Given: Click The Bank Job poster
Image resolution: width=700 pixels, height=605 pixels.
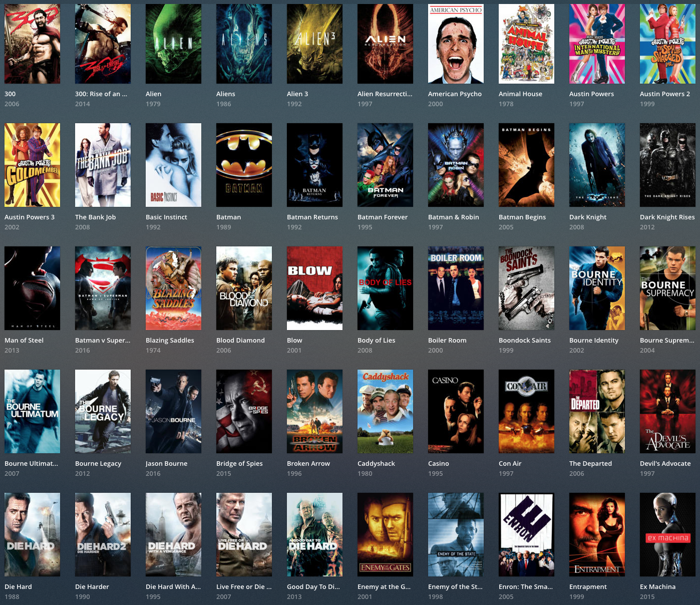Looking at the screenshot, I should click(103, 165).
